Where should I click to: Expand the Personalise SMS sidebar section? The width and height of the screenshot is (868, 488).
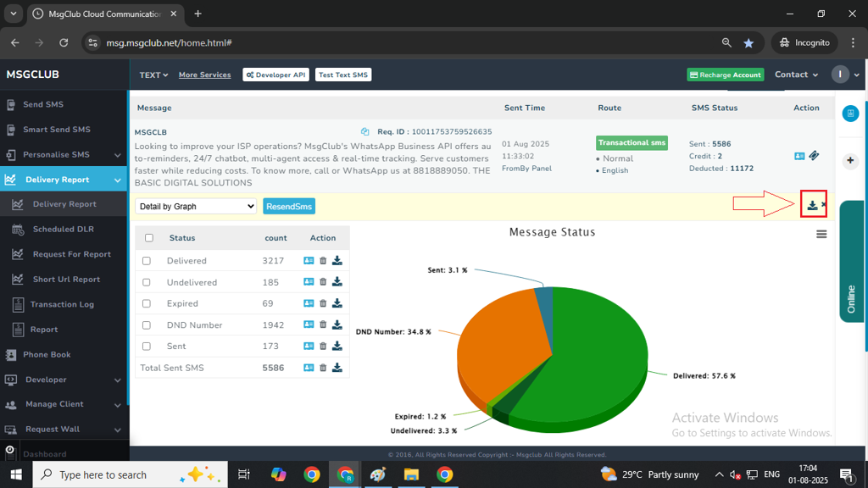(64, 155)
